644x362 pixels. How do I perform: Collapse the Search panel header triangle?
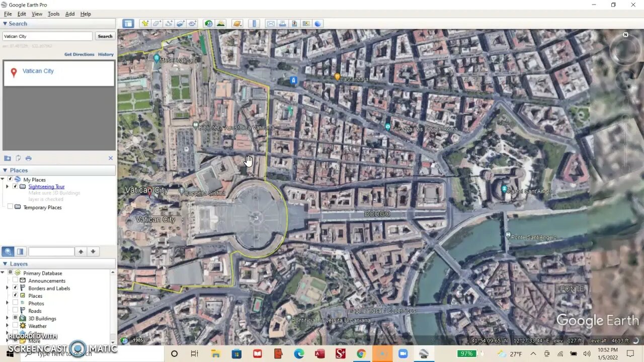pos(5,24)
